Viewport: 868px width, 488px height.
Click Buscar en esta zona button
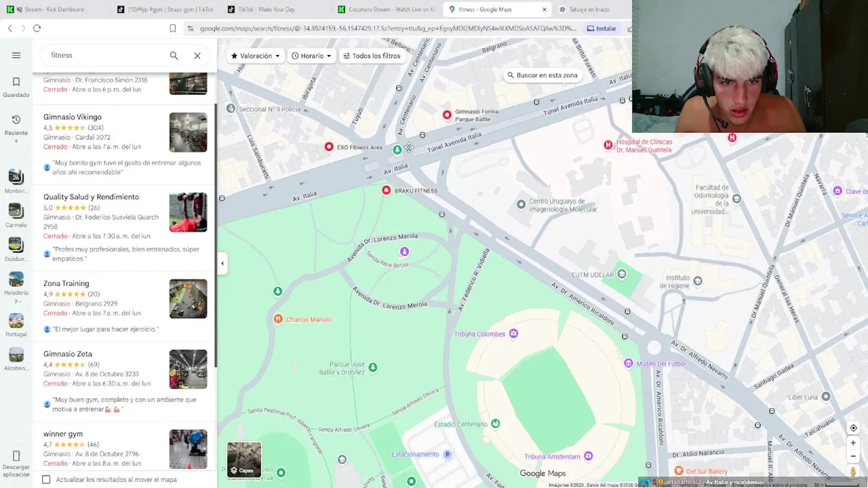[x=542, y=75]
